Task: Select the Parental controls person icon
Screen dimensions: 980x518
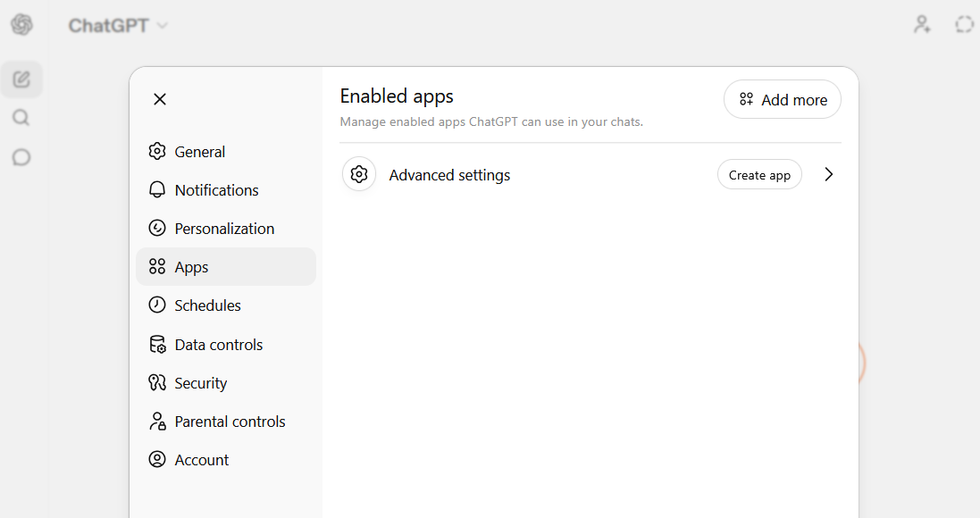Action: [x=157, y=421]
